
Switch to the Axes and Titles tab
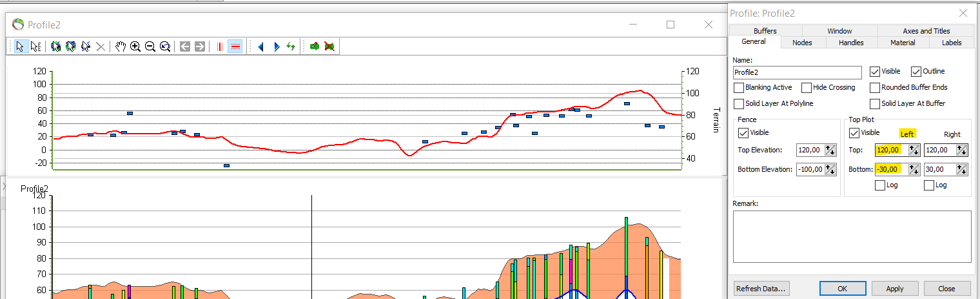click(x=926, y=30)
